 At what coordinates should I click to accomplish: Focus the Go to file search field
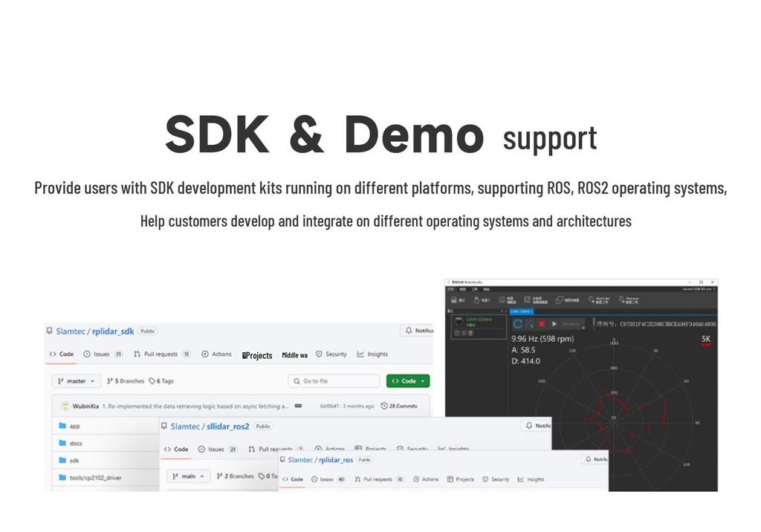(334, 381)
